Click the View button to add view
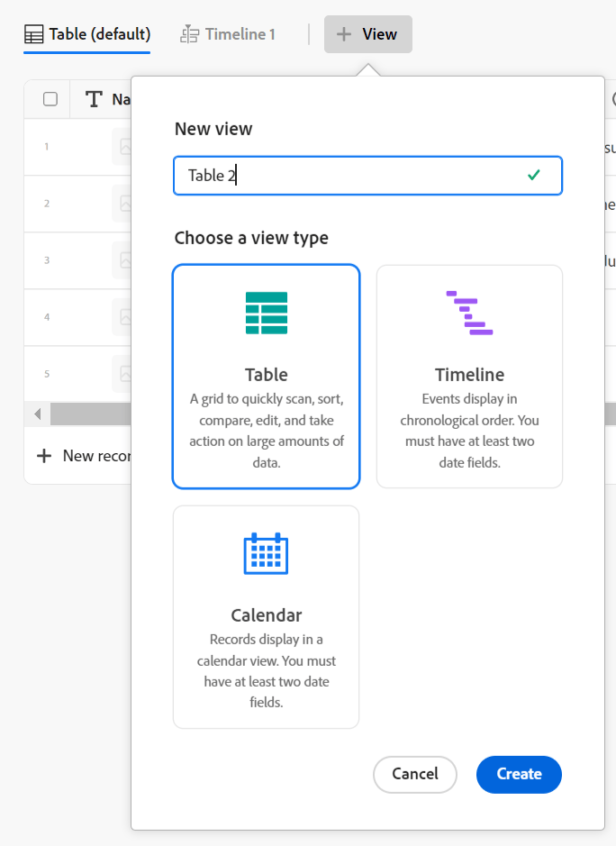Screen dimensions: 616x846 tap(368, 34)
